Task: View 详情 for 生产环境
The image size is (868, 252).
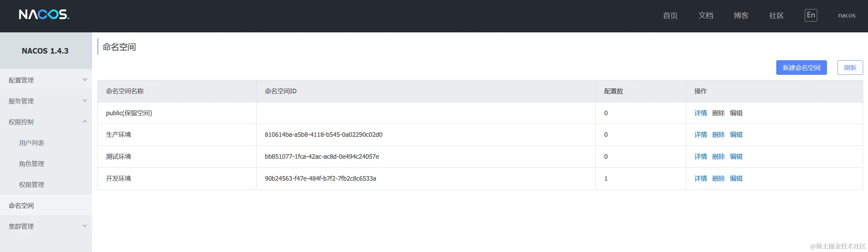Action: [700, 135]
